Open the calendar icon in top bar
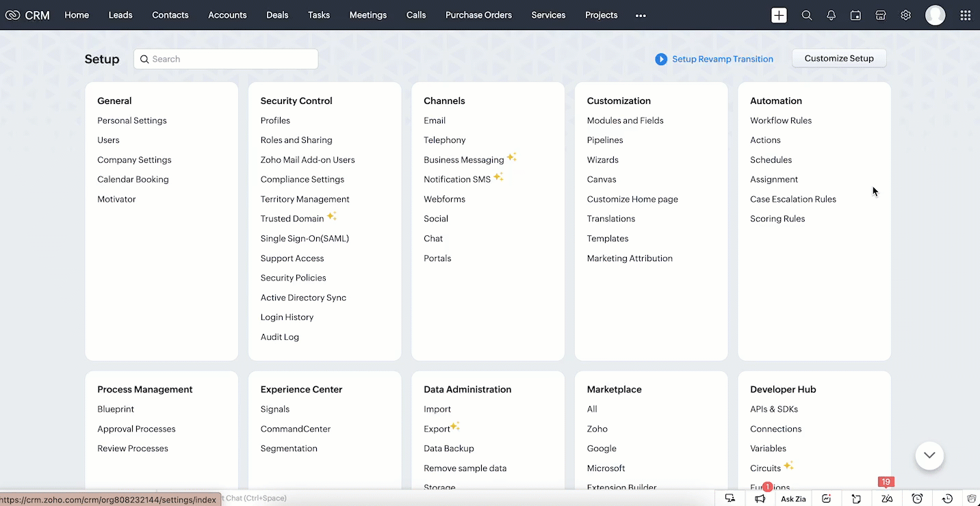 [x=855, y=15]
